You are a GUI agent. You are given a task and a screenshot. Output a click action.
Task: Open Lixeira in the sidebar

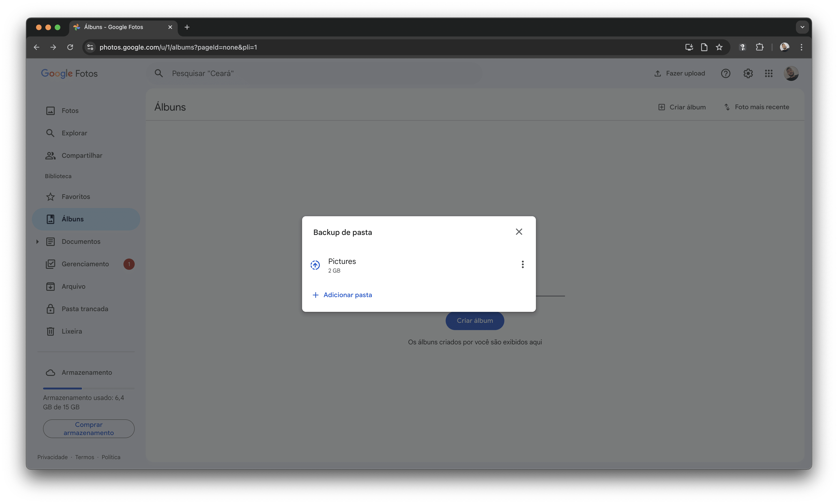86,331
